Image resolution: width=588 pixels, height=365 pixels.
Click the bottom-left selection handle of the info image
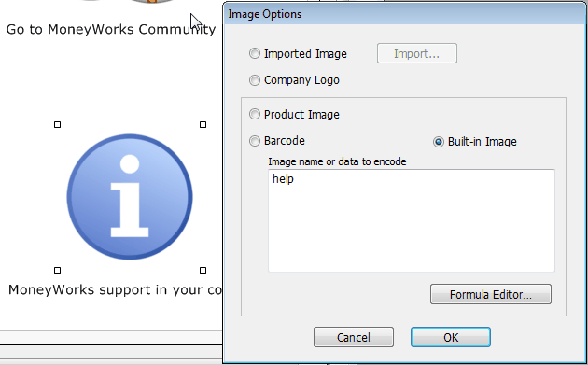[x=57, y=270]
